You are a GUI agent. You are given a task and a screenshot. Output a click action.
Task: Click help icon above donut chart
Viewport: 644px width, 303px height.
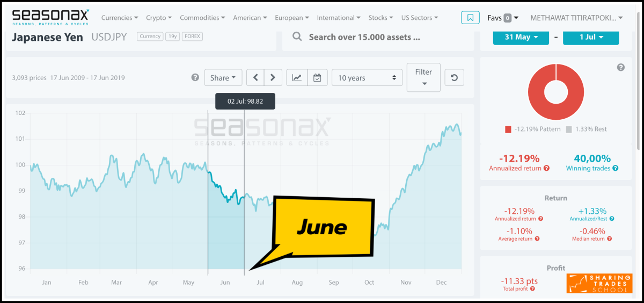tap(621, 67)
